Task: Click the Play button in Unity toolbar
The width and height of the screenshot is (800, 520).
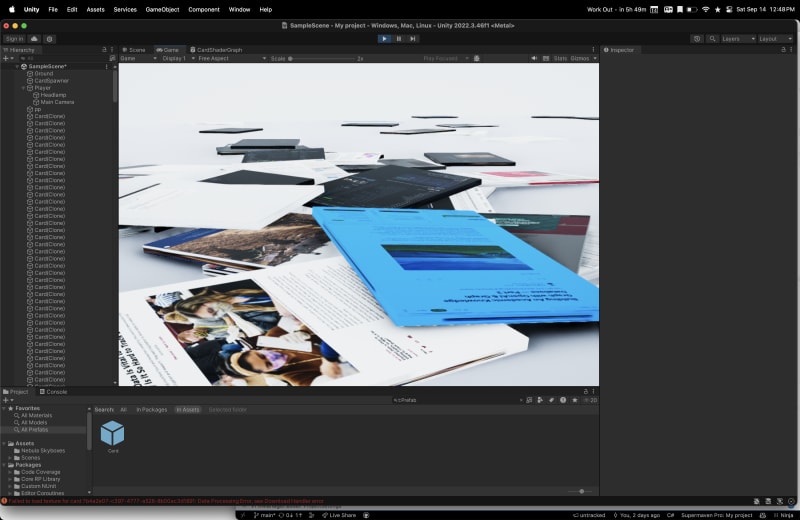Action: (x=384, y=39)
